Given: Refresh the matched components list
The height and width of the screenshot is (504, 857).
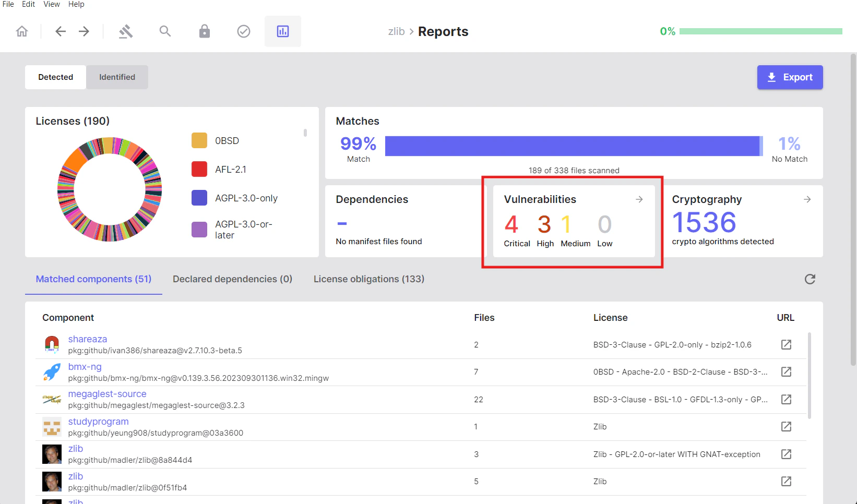Looking at the screenshot, I should pos(810,279).
